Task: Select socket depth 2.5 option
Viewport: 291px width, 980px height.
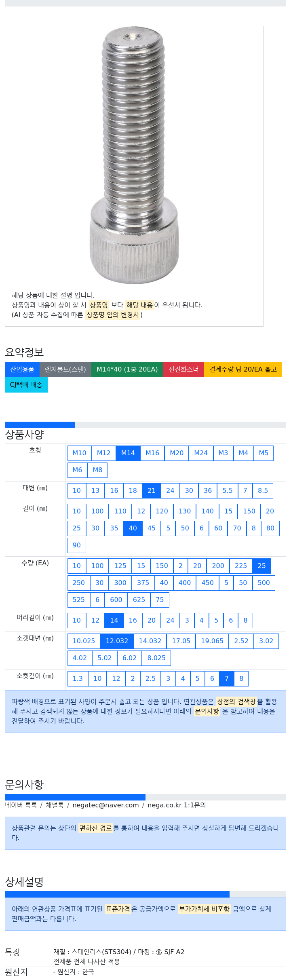Action: pyautogui.click(x=150, y=679)
